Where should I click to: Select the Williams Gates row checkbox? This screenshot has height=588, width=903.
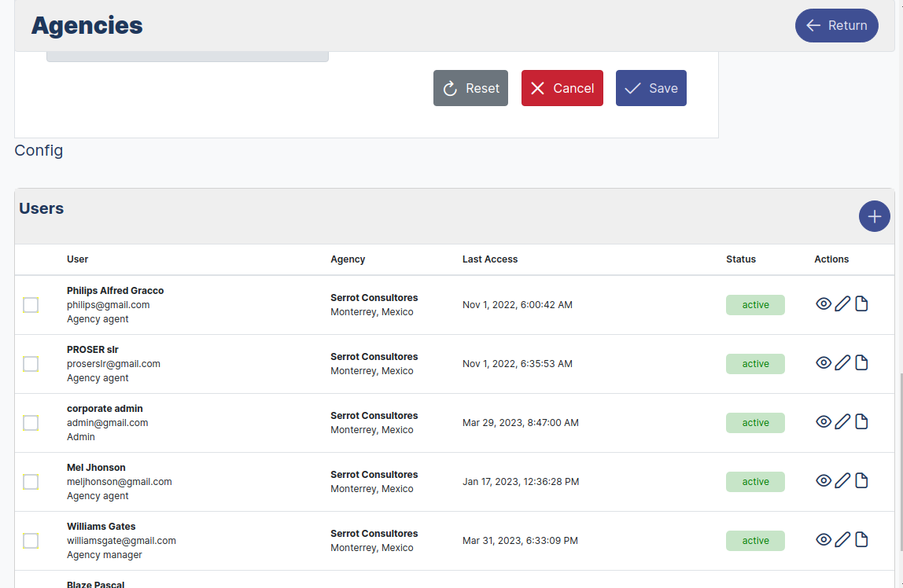(31, 540)
